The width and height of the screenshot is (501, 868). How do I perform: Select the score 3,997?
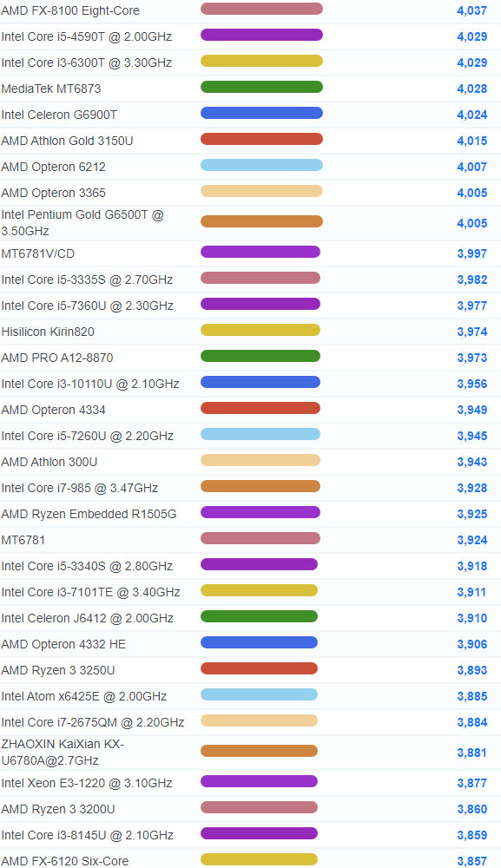click(471, 253)
